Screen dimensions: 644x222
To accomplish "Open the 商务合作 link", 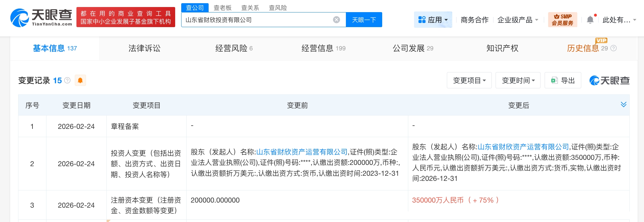I will click(474, 20).
